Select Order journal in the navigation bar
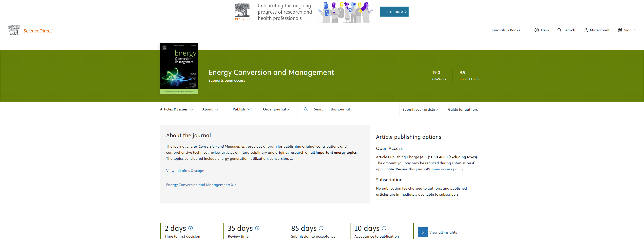 point(276,109)
